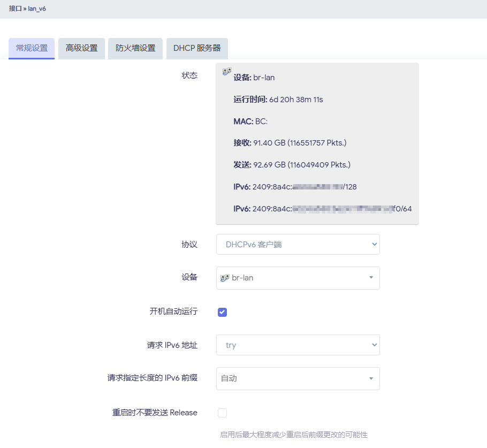Open the 请求 IPv6 地址 dropdown showing try
This screenshot has height=448, width=487.
pyautogui.click(x=298, y=345)
